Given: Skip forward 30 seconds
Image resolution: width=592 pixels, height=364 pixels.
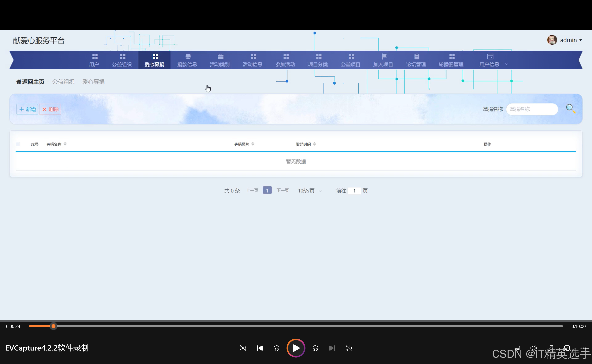Looking at the screenshot, I should tap(315, 348).
